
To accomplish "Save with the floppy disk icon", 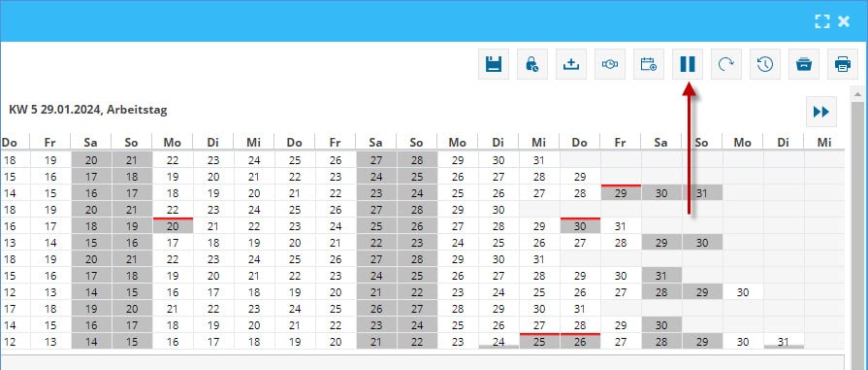I will pos(494,64).
